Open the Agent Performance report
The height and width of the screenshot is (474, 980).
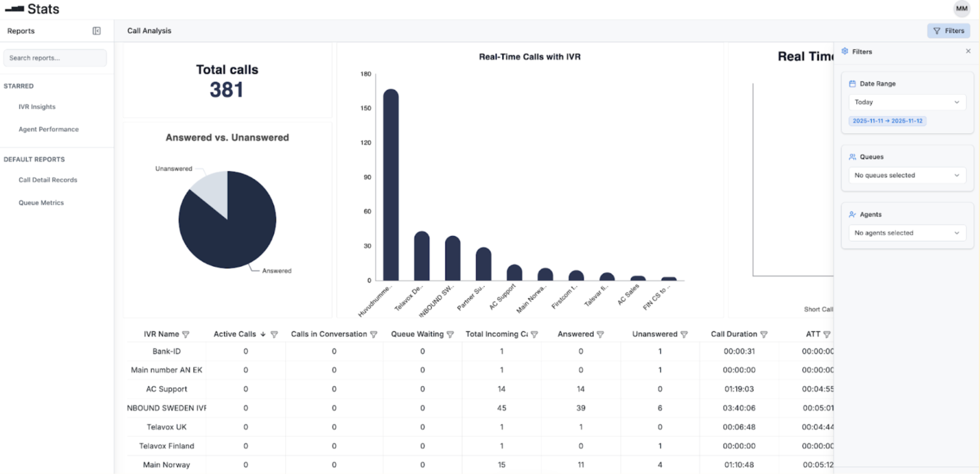48,129
